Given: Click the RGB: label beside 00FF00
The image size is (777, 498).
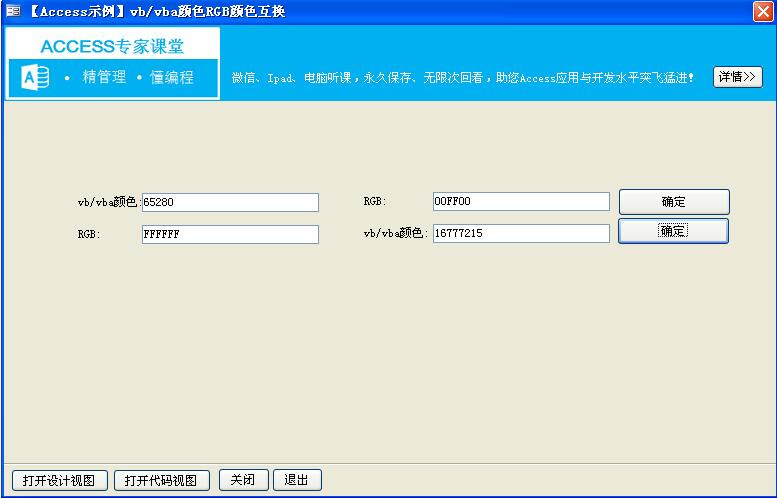Looking at the screenshot, I should (375, 201).
